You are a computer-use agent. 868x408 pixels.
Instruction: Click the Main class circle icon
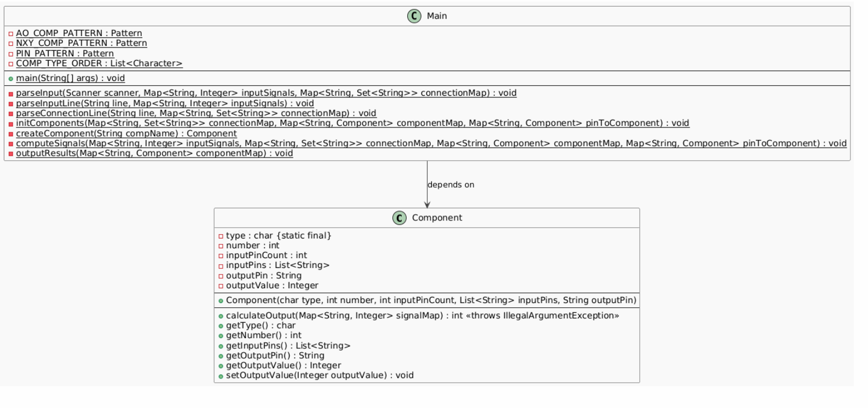coord(414,16)
